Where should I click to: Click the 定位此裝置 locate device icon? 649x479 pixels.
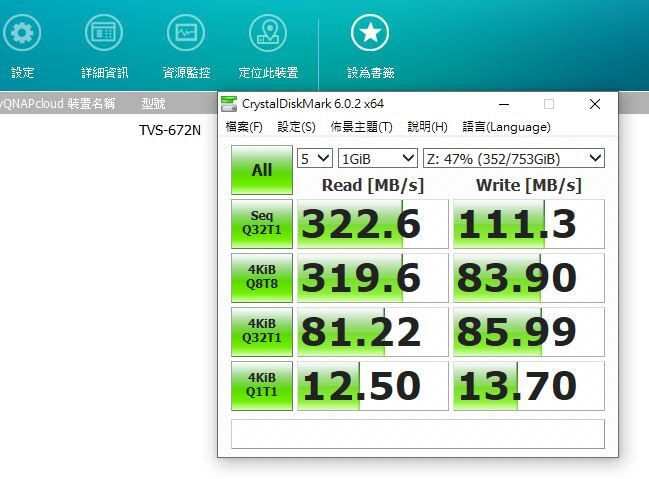pos(268,33)
